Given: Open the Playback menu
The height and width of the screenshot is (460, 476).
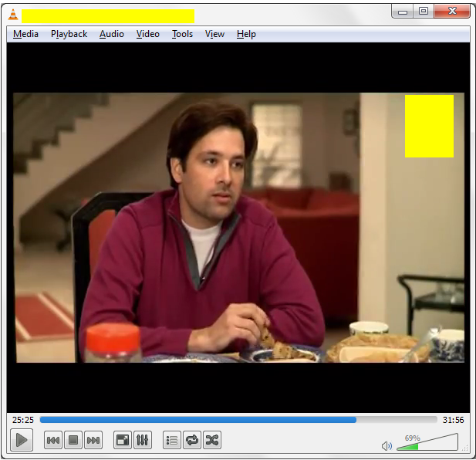Looking at the screenshot, I should pyautogui.click(x=69, y=34).
